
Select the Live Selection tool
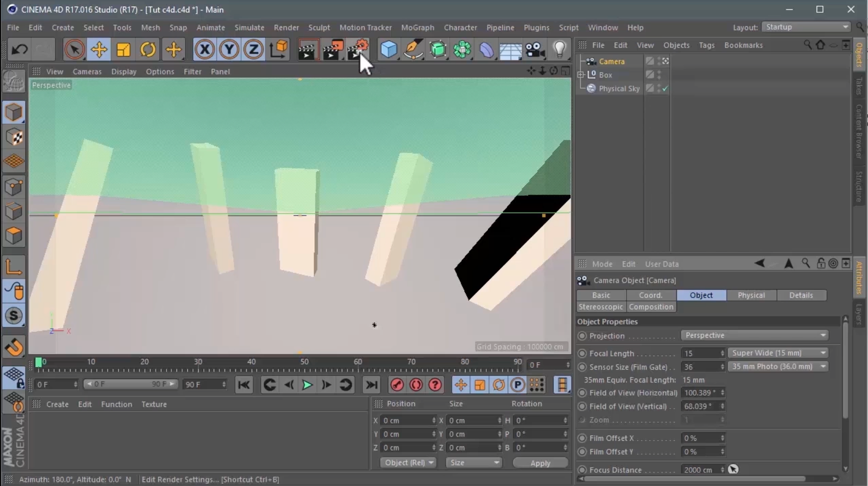tap(74, 49)
